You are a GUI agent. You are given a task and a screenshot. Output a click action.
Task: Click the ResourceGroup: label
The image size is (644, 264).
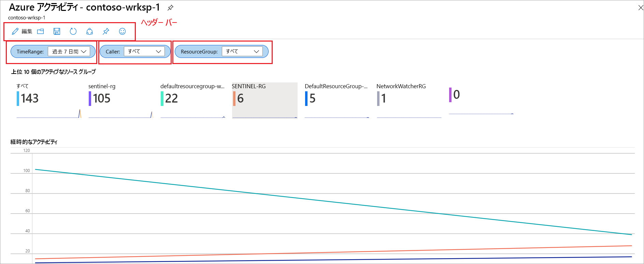tap(199, 52)
